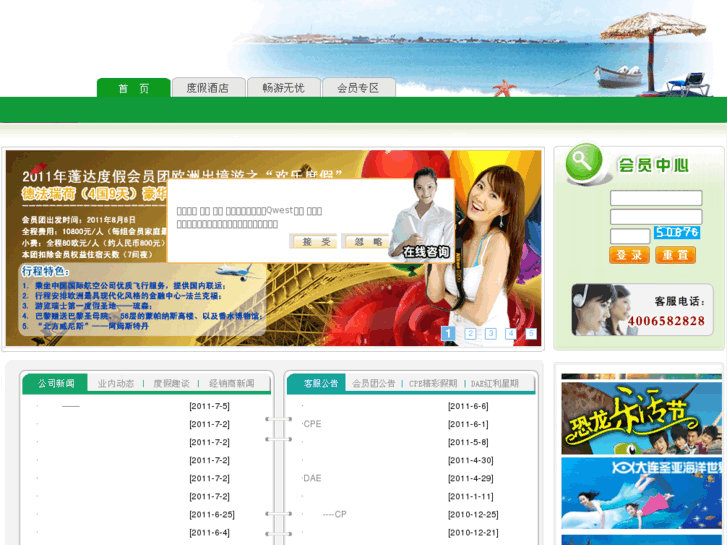The height and width of the screenshot is (545, 727).
Task: Select the 客服公告 tab
Action: click(320, 384)
